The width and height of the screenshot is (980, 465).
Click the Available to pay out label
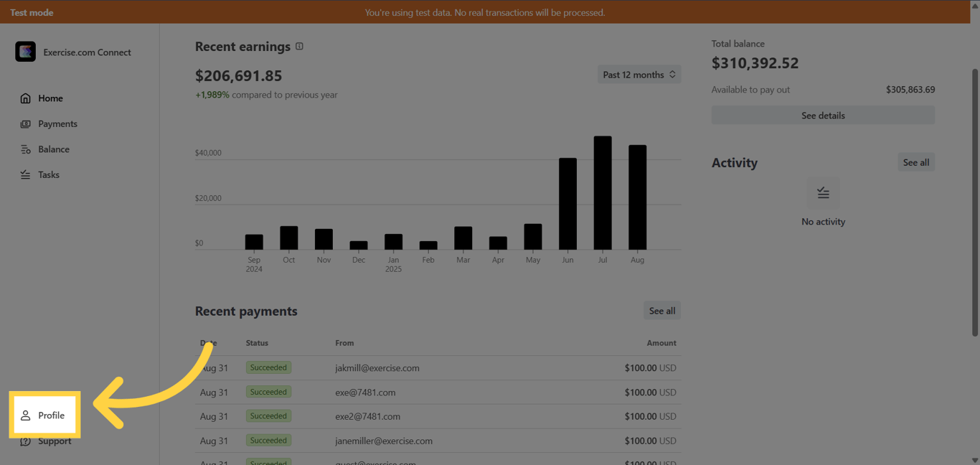click(750, 90)
